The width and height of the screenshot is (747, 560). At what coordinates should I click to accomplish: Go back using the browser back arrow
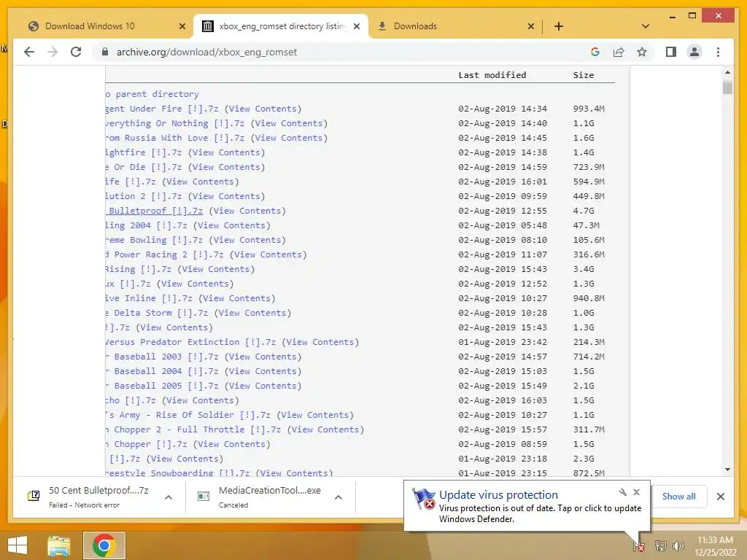pos(29,52)
